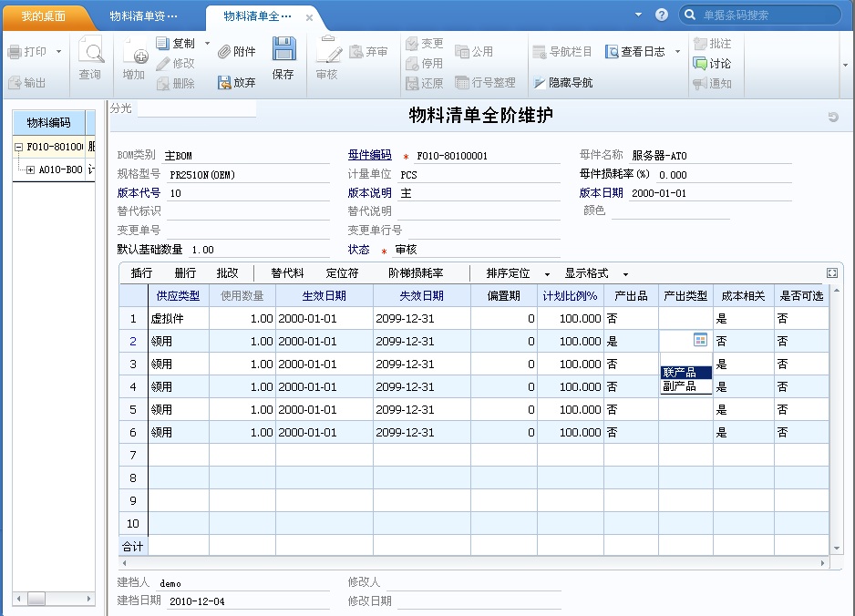Open the 查看日志 dropdown arrow
Viewport: 855px width, 616px height.
[678, 52]
